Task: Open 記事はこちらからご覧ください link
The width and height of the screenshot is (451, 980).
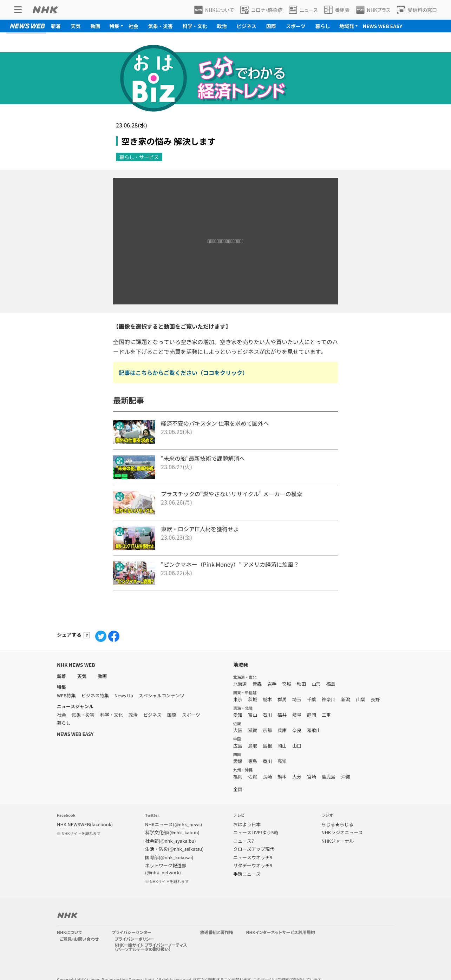Action: pos(182,373)
